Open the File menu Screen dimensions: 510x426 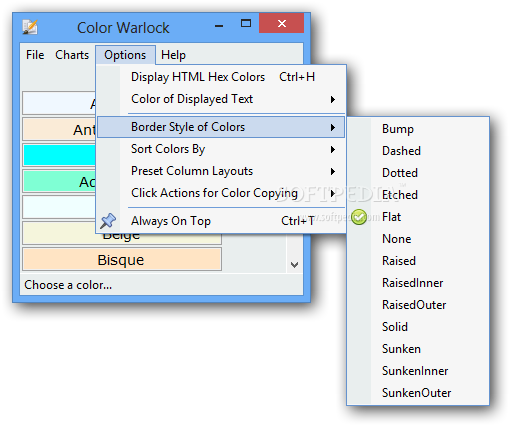point(35,55)
